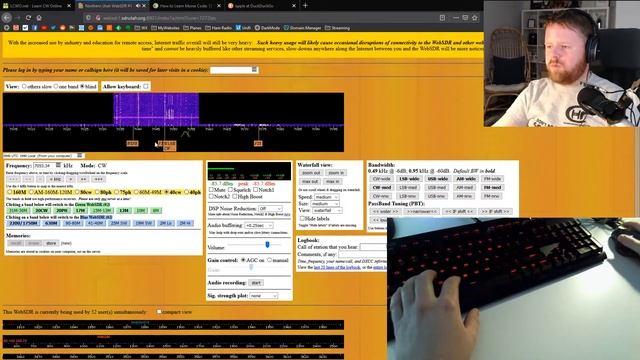Screen dimensions: 640x360
Task: Click the icon inside the callsign login field
Action: click(254, 69)
